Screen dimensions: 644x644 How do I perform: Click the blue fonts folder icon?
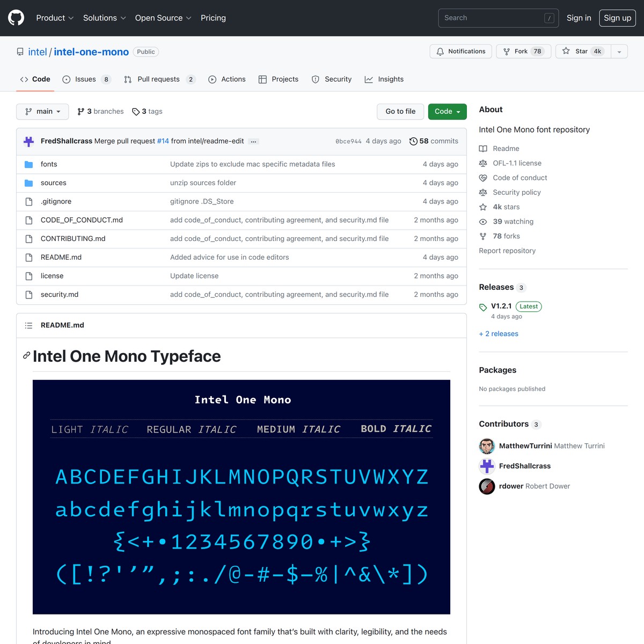pos(28,164)
